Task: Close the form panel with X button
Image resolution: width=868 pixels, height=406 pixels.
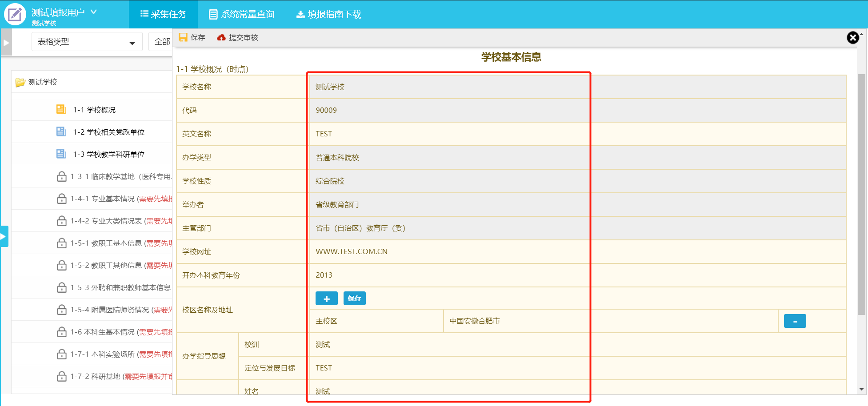Action: (x=852, y=38)
